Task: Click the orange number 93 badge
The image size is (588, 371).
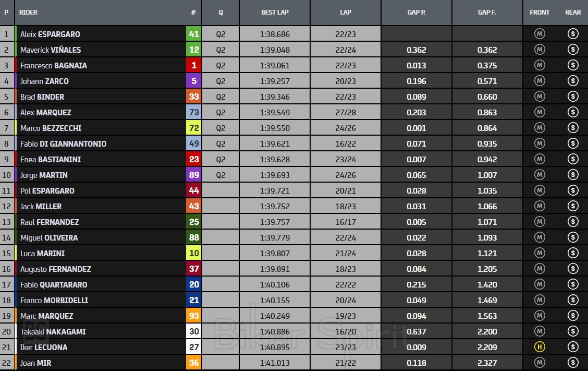Action: point(194,316)
